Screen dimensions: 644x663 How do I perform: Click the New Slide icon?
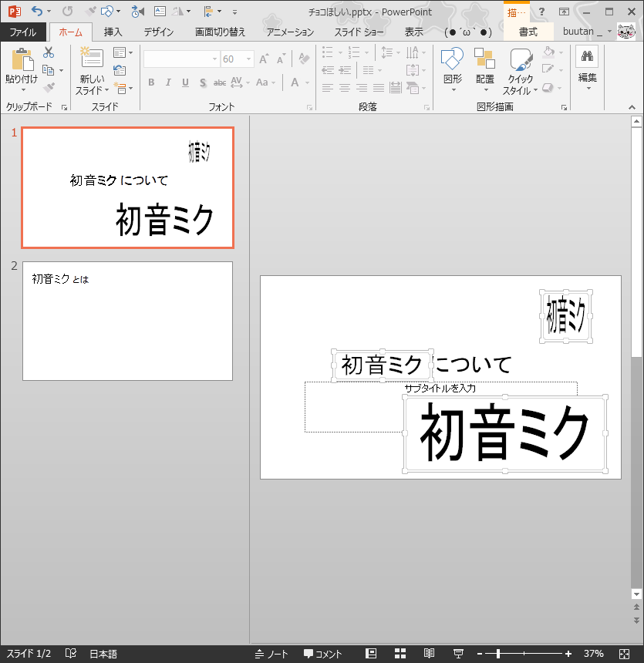(x=92, y=58)
